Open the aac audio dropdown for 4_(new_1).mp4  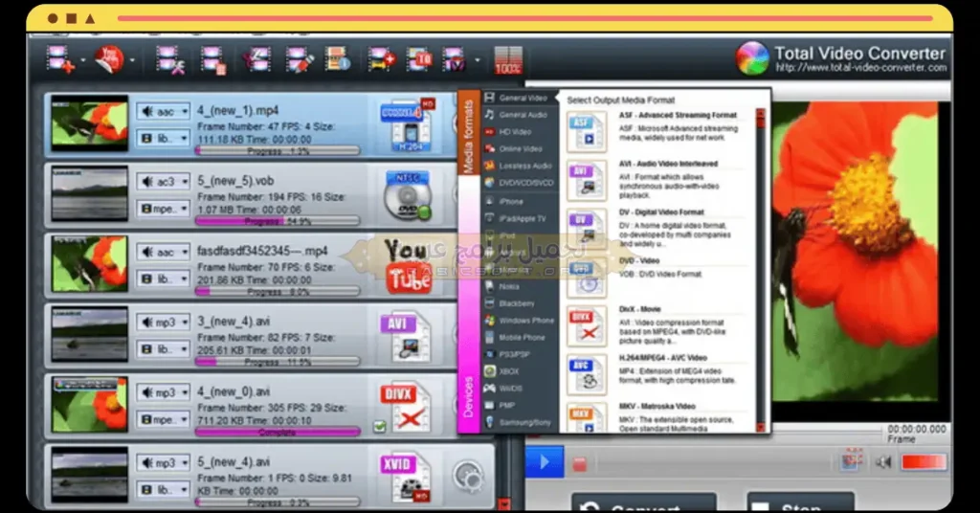click(x=163, y=112)
